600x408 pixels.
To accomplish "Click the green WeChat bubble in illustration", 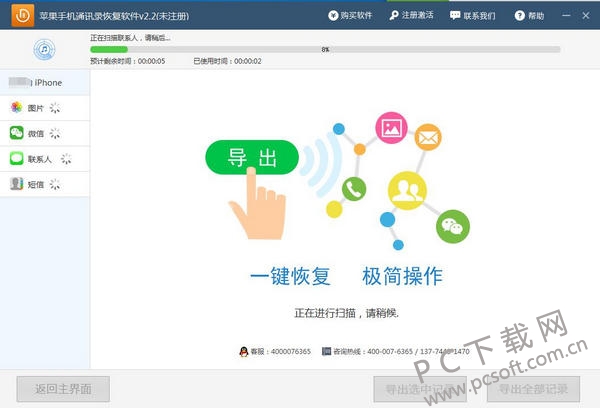I will coord(453,226).
